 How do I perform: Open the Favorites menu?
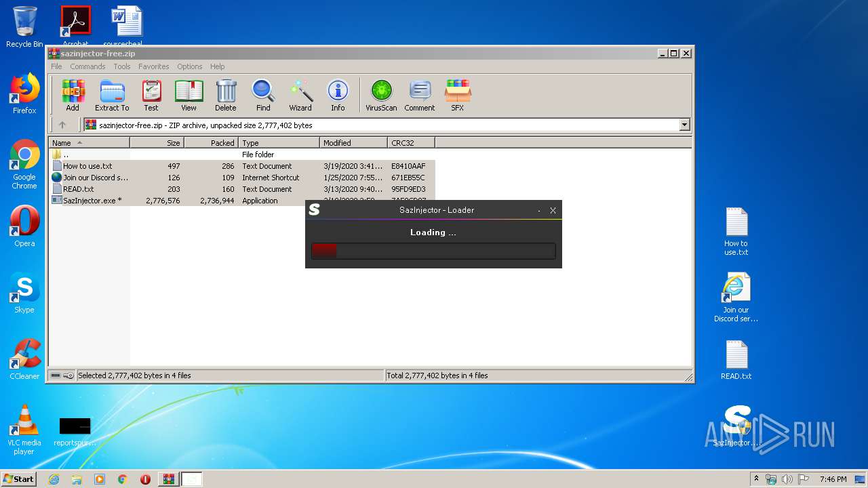coord(154,66)
